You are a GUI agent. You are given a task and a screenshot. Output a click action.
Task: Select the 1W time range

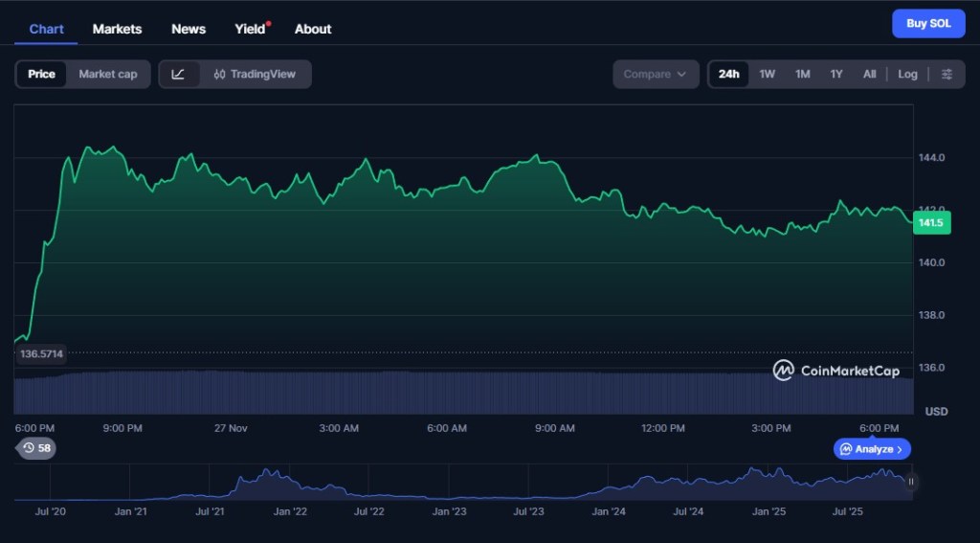coord(768,75)
